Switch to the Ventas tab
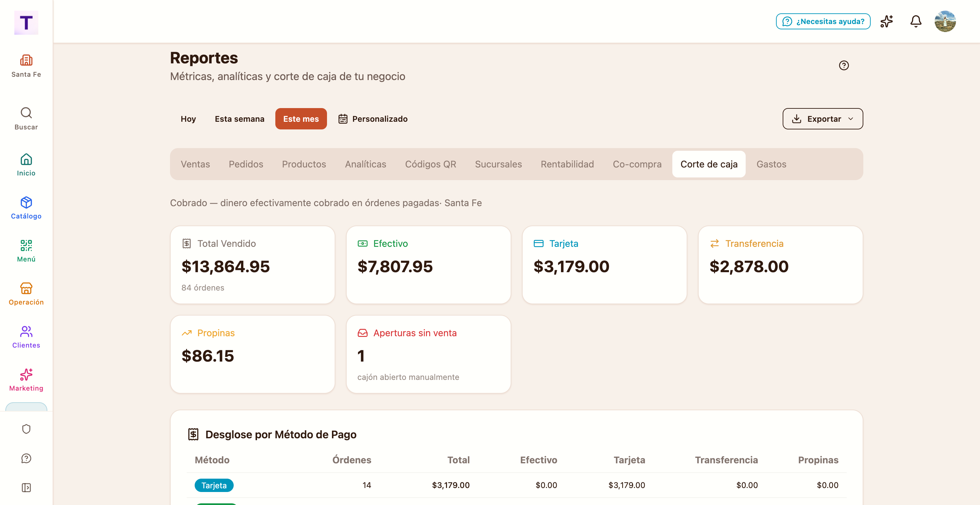The image size is (980, 505). [x=195, y=164]
